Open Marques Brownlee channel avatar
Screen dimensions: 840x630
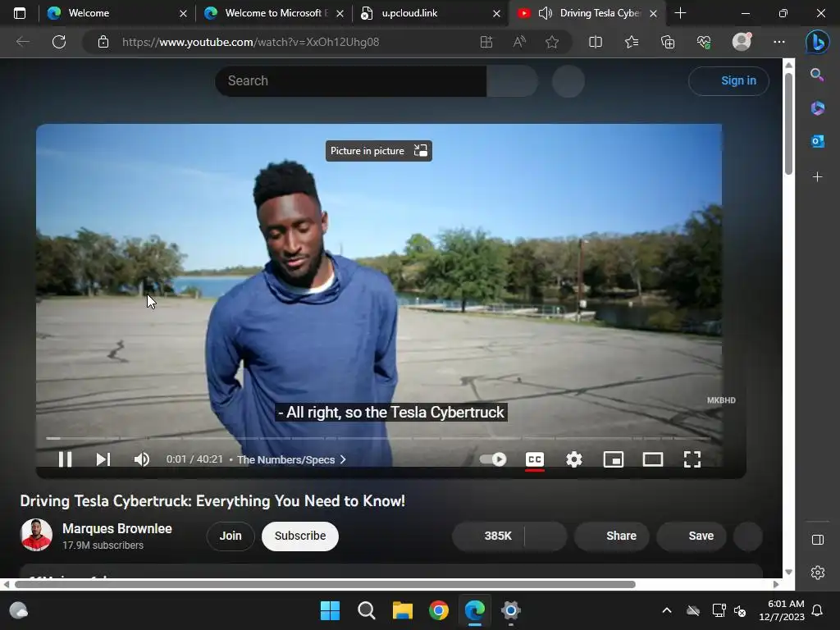click(36, 535)
